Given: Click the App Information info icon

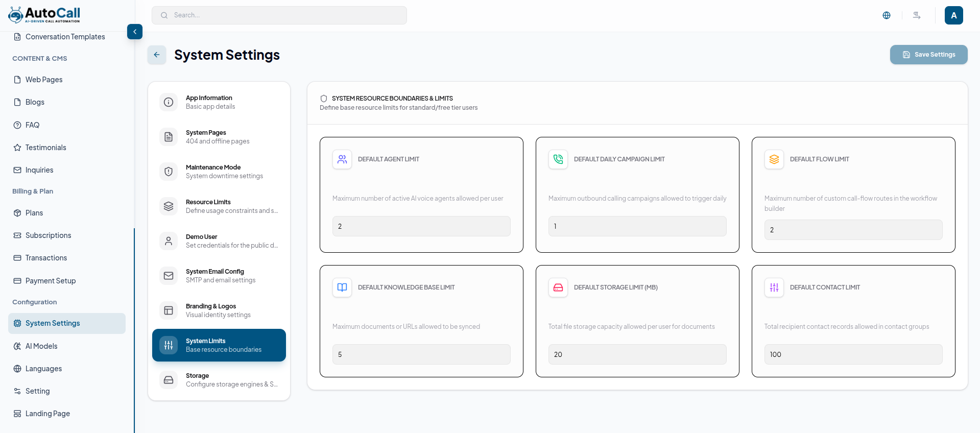Looking at the screenshot, I should tap(169, 102).
